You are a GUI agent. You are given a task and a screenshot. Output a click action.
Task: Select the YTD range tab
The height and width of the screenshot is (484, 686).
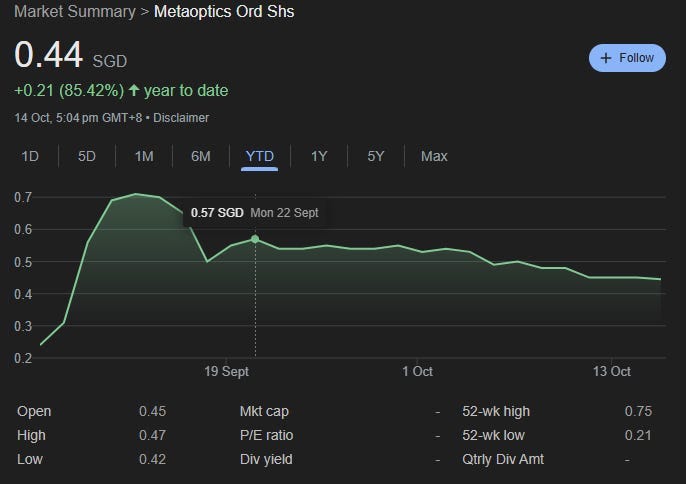259,156
